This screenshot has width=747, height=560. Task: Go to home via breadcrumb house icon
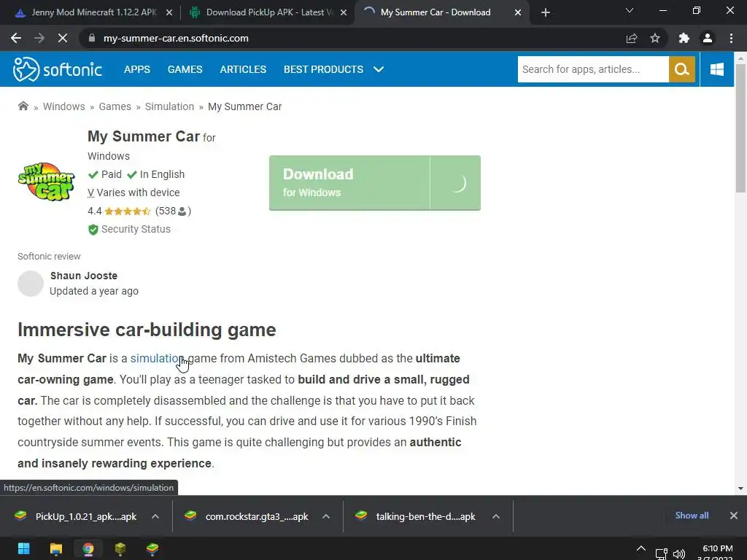click(23, 106)
